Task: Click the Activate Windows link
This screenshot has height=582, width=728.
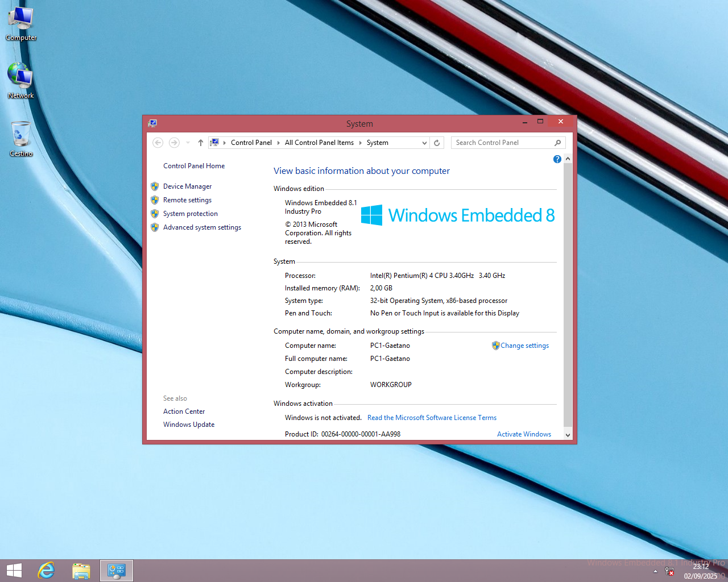Action: tap(524, 434)
